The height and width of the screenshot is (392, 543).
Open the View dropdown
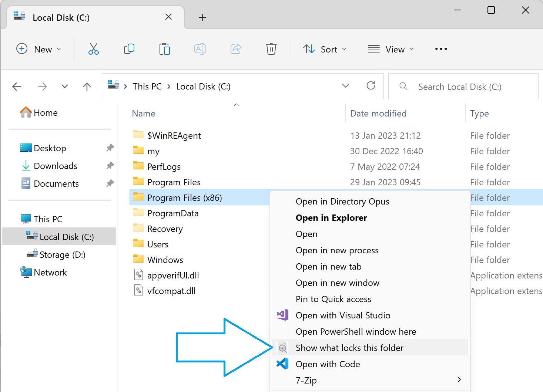(391, 49)
